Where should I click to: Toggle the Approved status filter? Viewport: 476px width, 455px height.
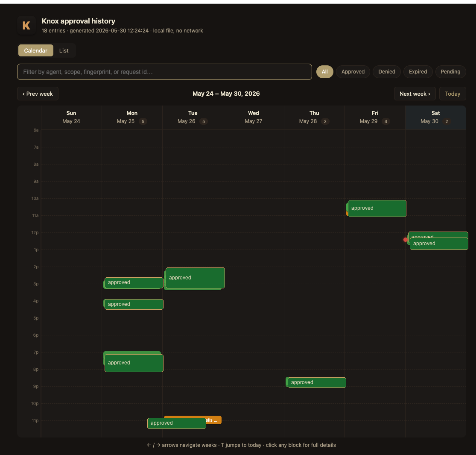coord(353,72)
